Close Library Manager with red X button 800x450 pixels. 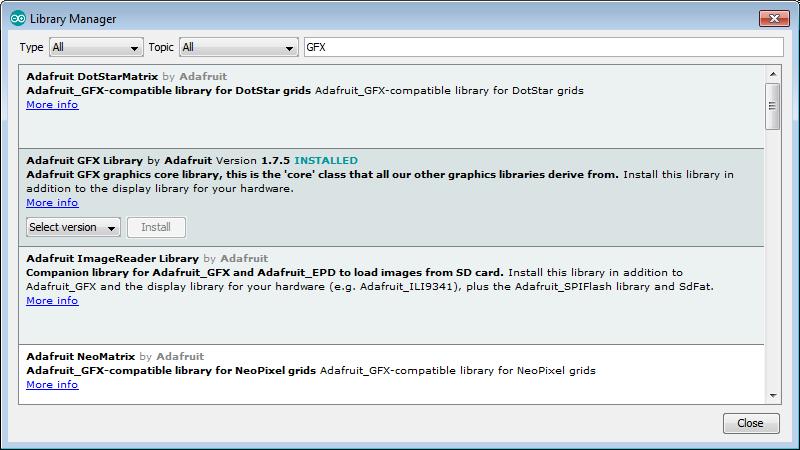click(x=774, y=18)
